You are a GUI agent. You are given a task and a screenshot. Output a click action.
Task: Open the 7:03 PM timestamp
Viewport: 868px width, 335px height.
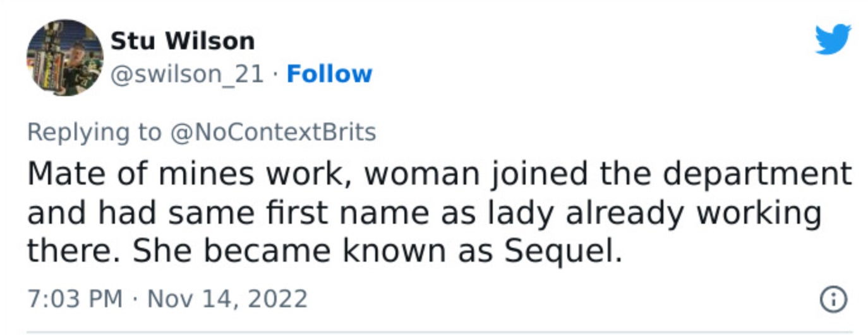coord(74,298)
